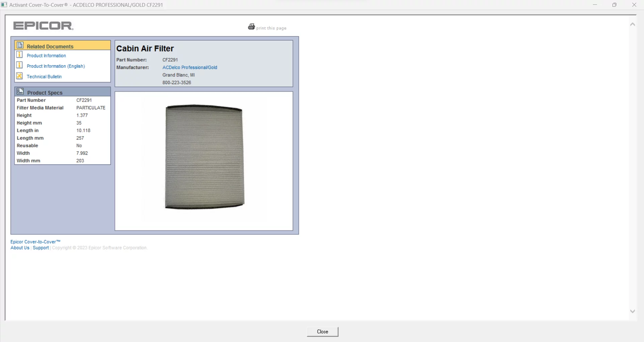Screen dimensions: 644x342
Task: Open the Product Information document link
Action: pos(46,56)
